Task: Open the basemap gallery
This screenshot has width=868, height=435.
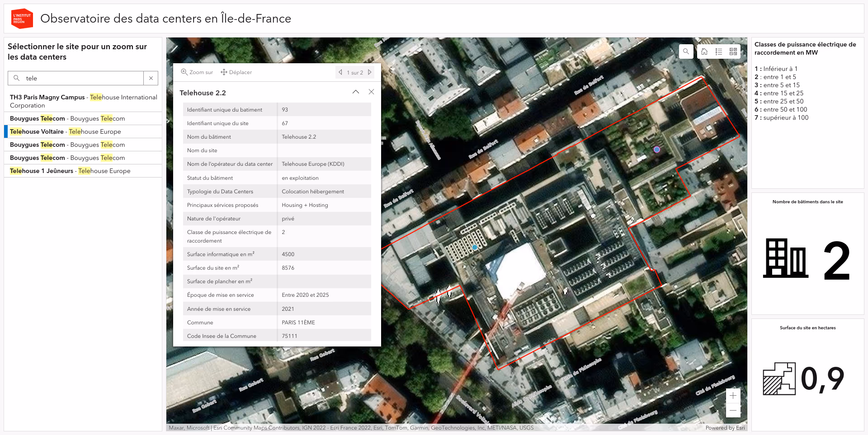Action: [x=733, y=51]
